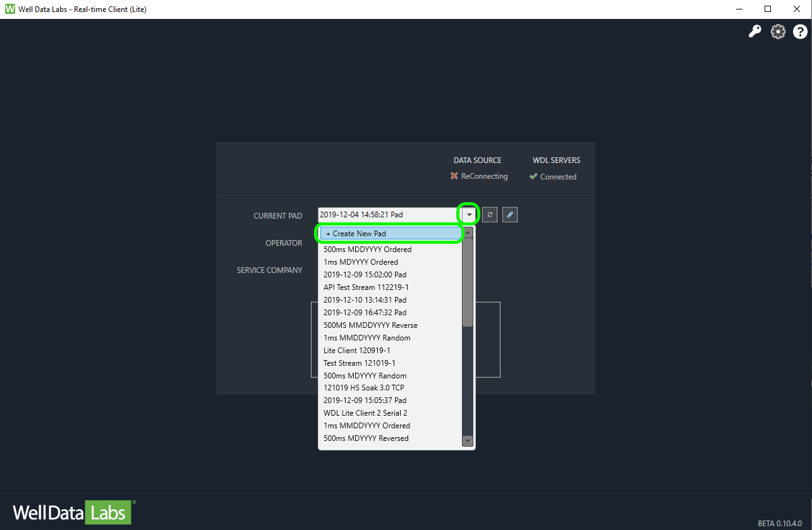812x530 pixels.
Task: Select '500ms MDYYYY Random' pad
Action: (x=391, y=376)
